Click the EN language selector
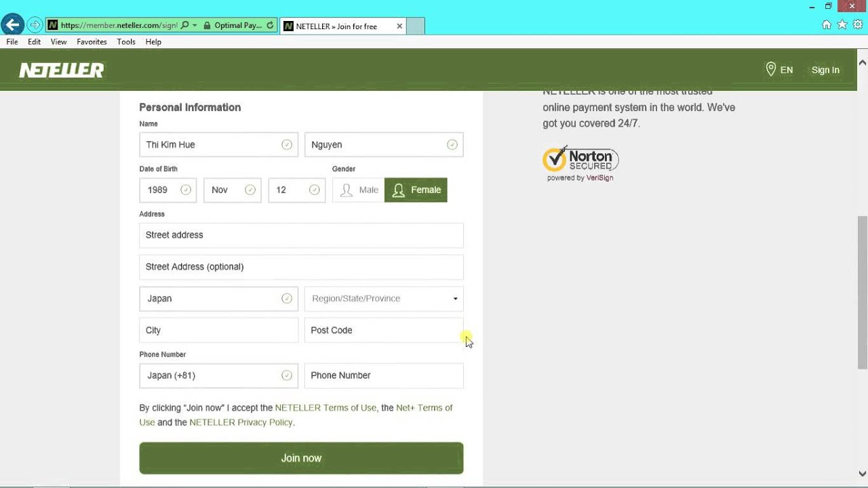This screenshot has height=488, width=868. coord(787,70)
